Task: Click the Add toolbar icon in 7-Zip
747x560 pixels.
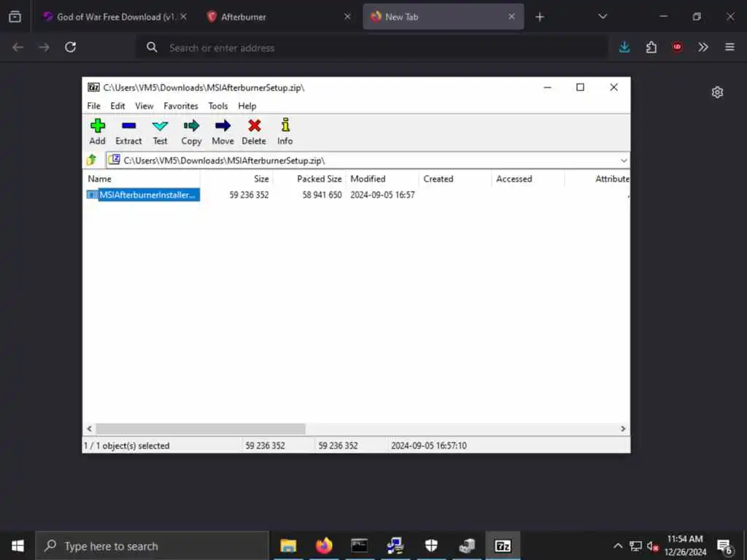Action: coord(98,131)
